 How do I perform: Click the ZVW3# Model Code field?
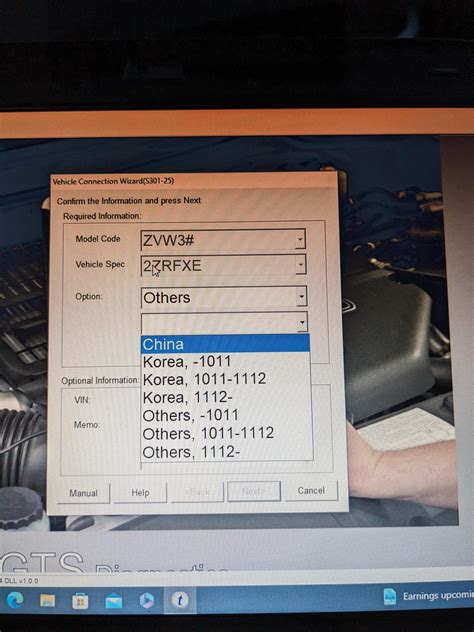click(223, 240)
